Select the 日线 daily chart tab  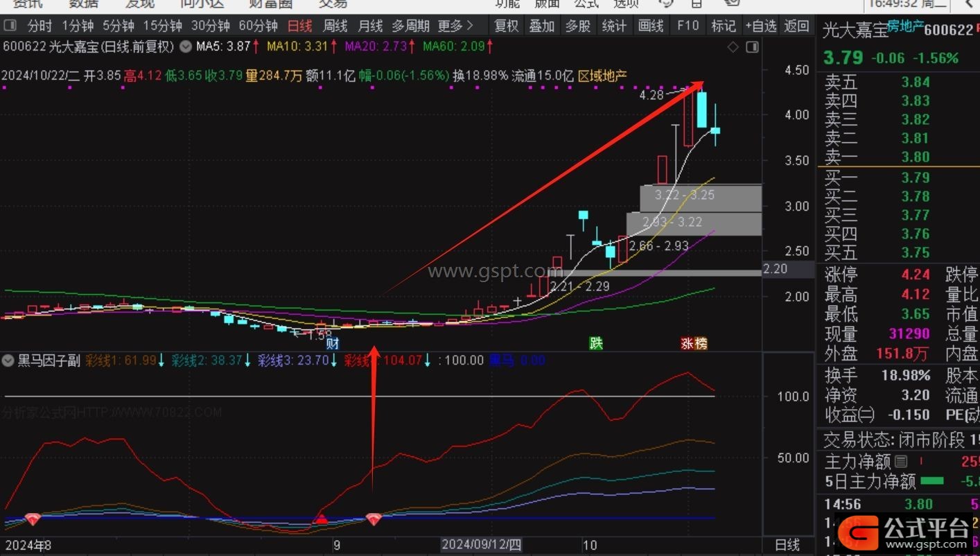click(299, 26)
